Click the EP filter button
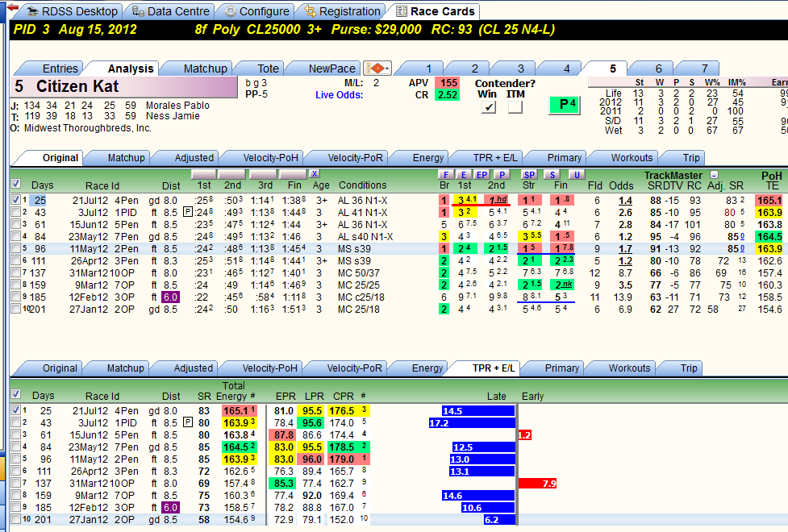The width and height of the screenshot is (788, 532). (482, 174)
